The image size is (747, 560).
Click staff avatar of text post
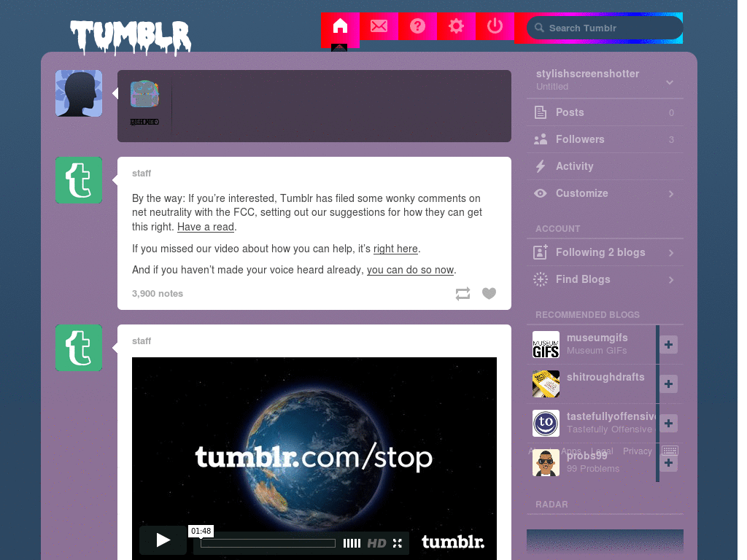coord(79,181)
